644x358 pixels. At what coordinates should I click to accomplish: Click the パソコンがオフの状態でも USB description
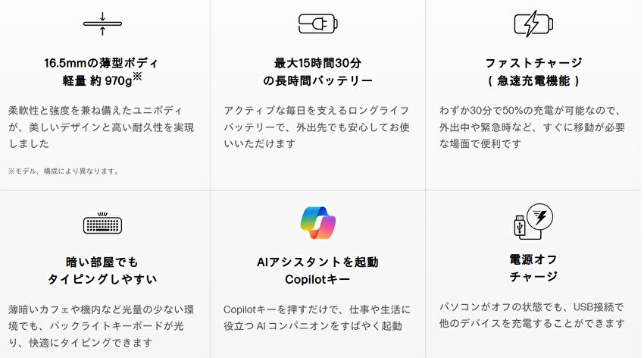pyautogui.click(x=533, y=316)
